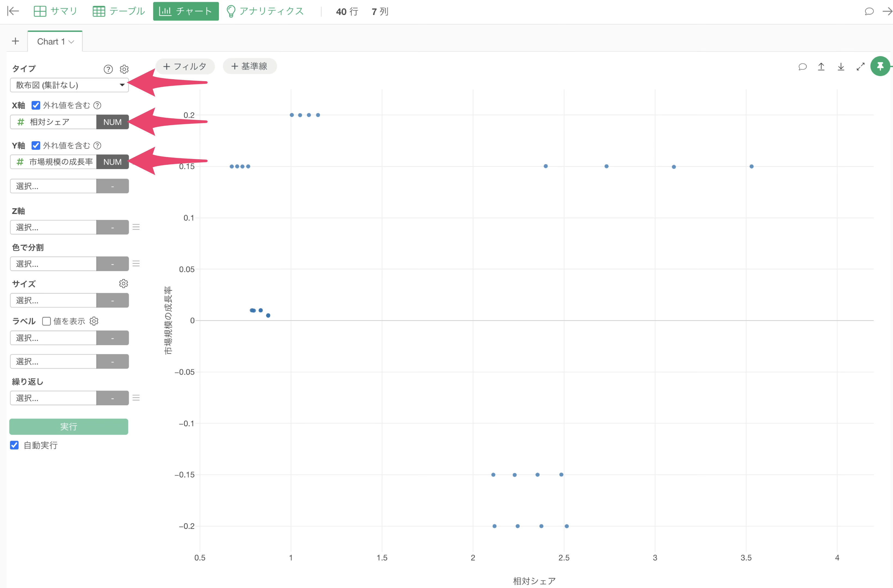
Task: Click the download chart icon
Action: (841, 67)
